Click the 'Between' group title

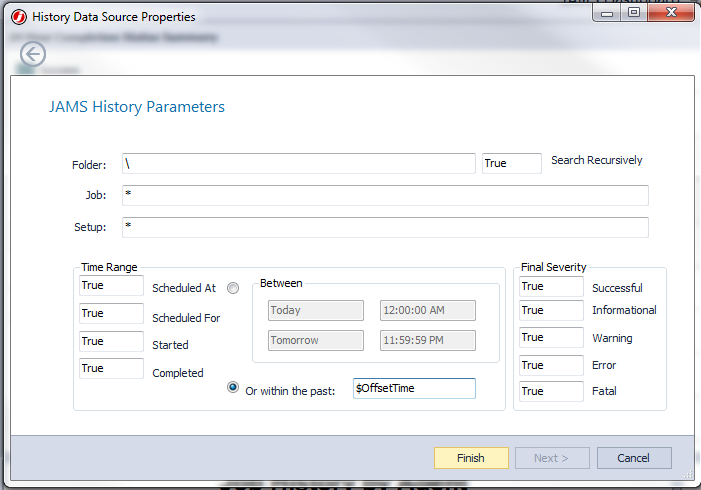281,283
